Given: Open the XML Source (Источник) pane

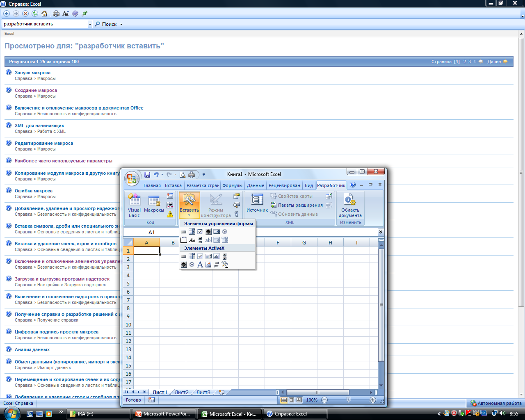Looking at the screenshot, I should click(257, 204).
